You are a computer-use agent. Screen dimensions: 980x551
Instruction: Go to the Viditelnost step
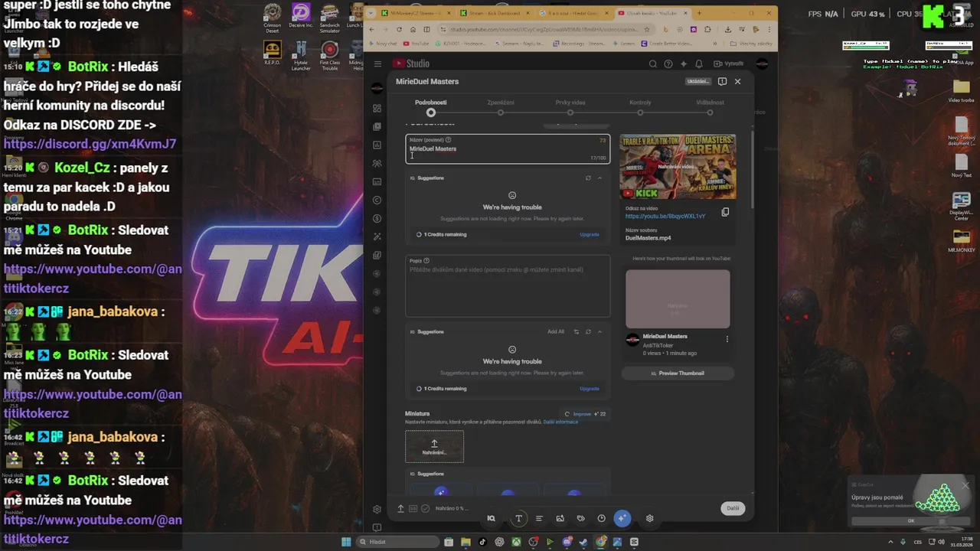[x=710, y=107]
